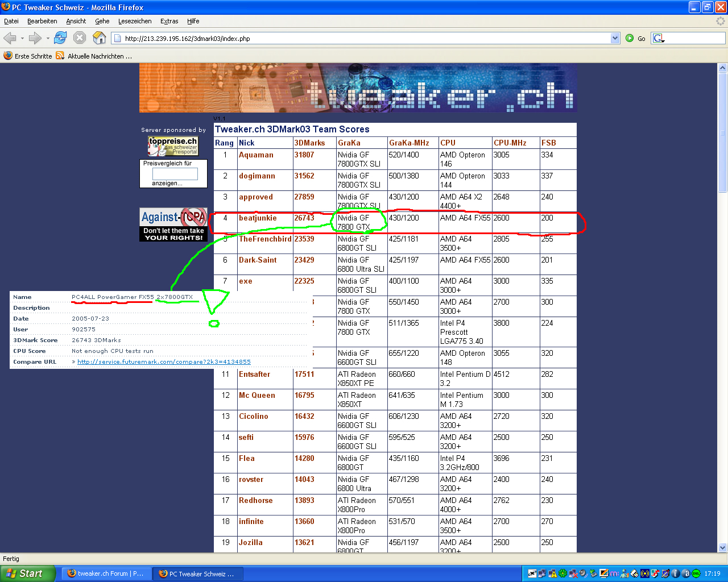Click the Stop loading icon
728x582 pixels.
tap(80, 38)
